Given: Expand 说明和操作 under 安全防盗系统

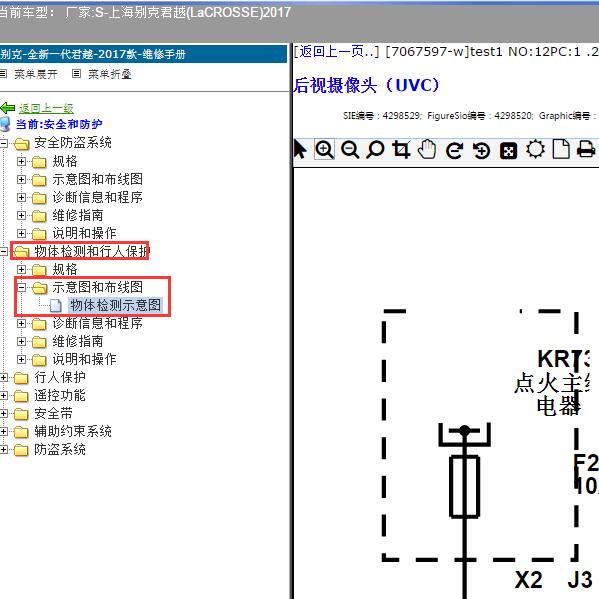Looking at the screenshot, I should [x=21, y=233].
